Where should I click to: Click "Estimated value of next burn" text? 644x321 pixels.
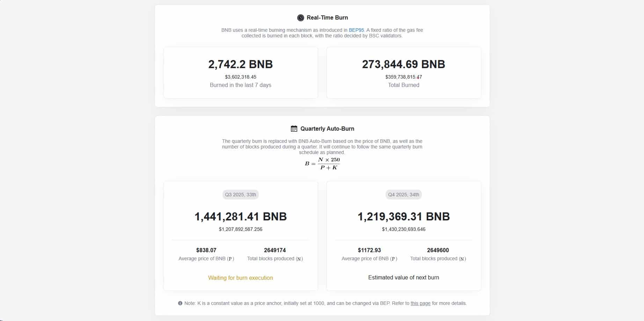coord(403,277)
